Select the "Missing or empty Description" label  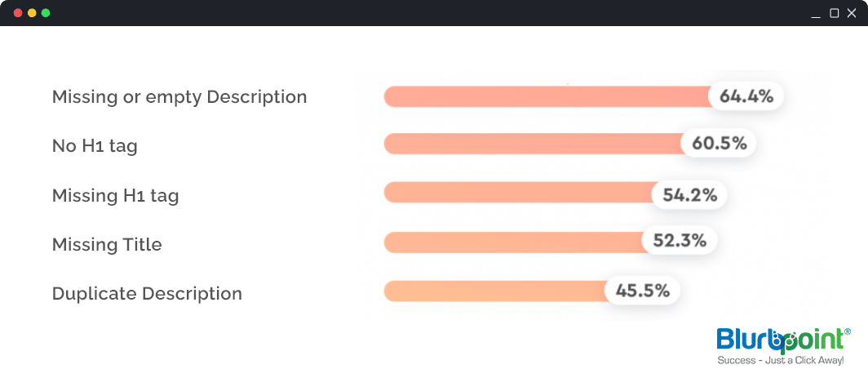[179, 97]
